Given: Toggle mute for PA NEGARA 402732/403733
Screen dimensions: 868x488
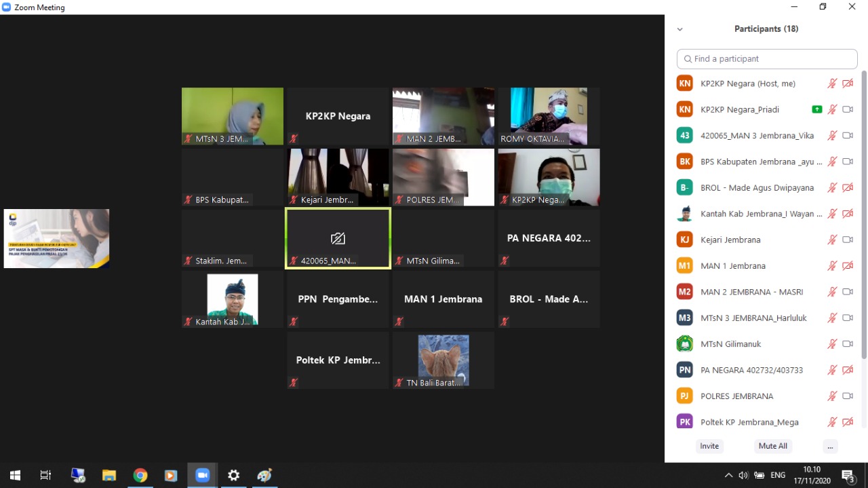Looking at the screenshot, I should tap(832, 370).
